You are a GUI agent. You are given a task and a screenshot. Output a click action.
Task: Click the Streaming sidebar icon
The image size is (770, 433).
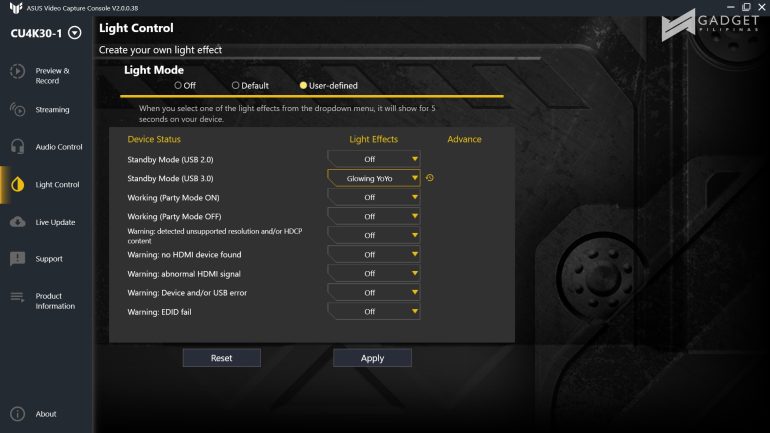(17, 109)
